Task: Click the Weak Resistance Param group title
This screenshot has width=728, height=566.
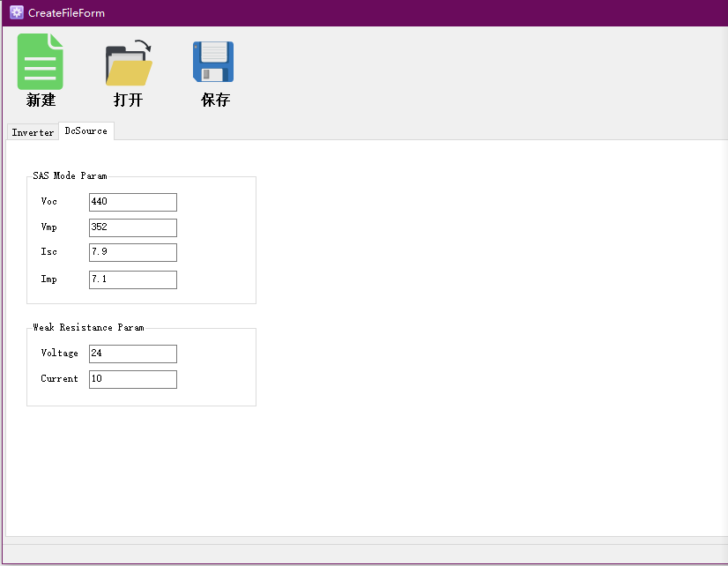Action: click(x=88, y=327)
